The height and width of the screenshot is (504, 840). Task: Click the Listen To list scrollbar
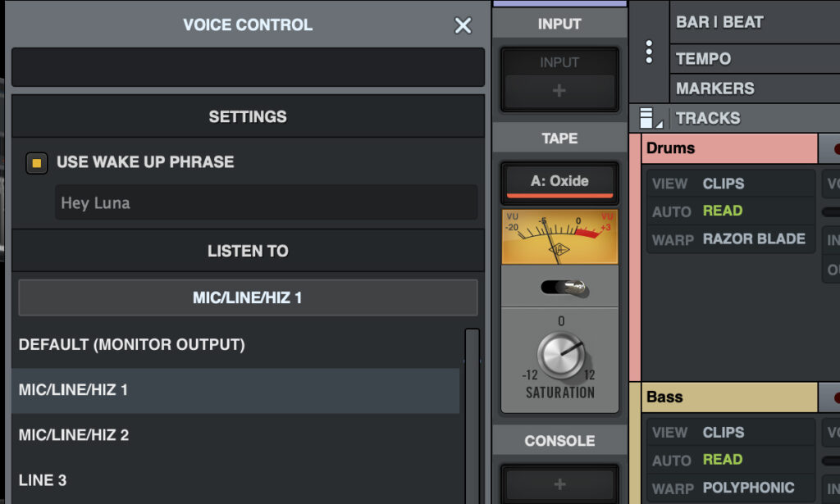(472, 416)
